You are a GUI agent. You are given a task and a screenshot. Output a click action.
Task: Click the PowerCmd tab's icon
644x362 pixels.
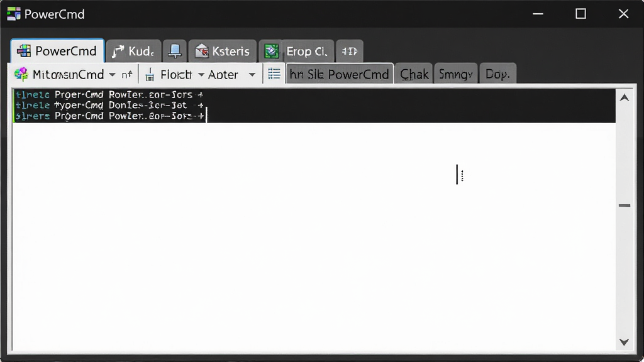[23, 51]
